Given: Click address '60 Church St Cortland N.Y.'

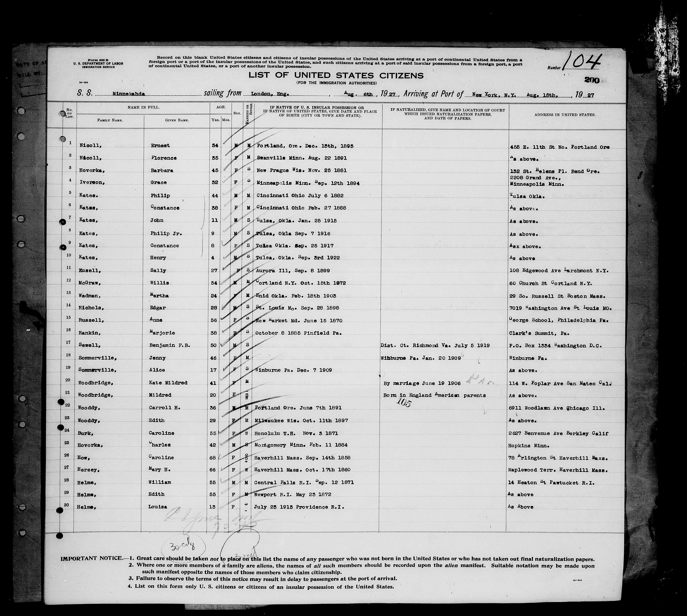Looking at the screenshot, I should tap(551, 283).
